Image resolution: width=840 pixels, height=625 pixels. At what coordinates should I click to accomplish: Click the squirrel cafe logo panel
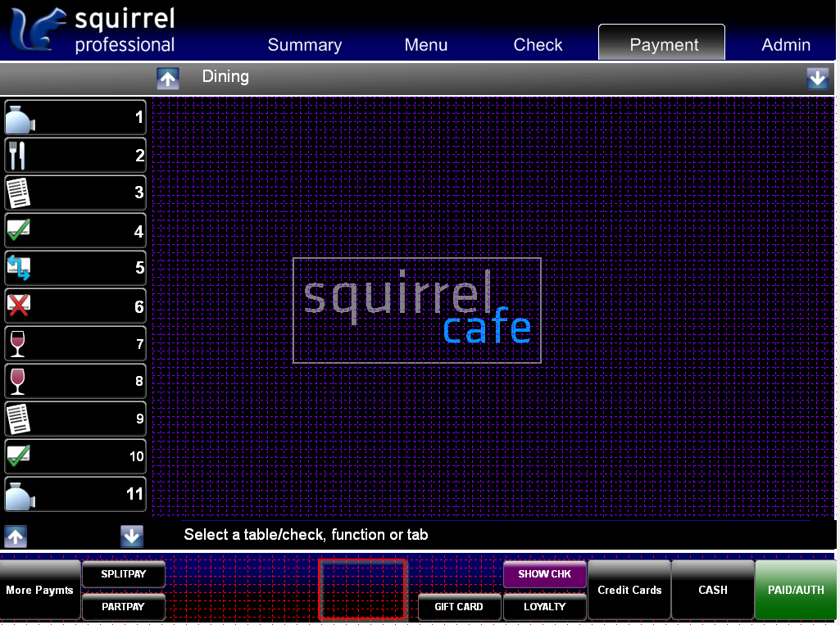click(417, 310)
